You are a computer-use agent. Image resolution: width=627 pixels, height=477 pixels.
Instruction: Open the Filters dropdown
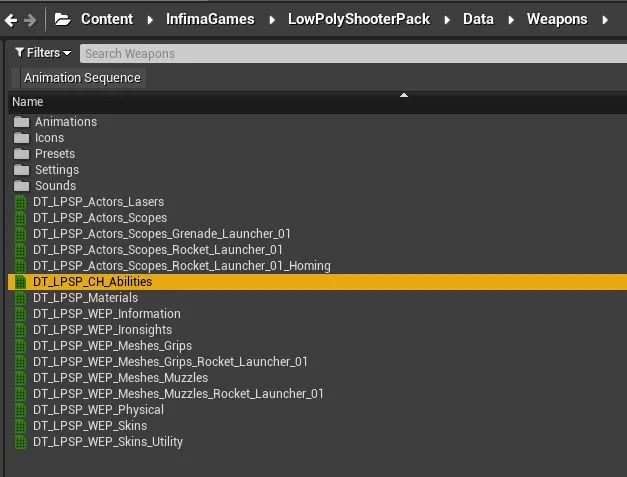(43, 53)
